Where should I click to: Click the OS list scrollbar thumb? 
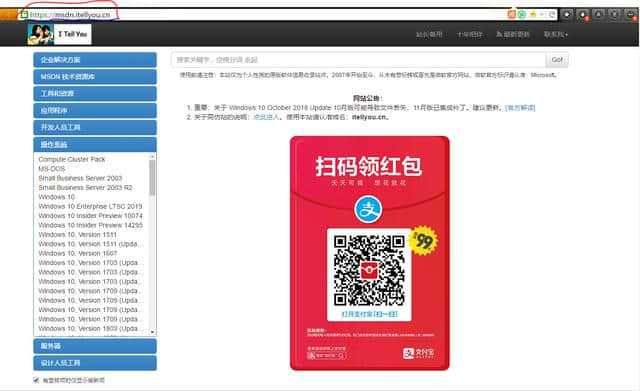point(152,178)
